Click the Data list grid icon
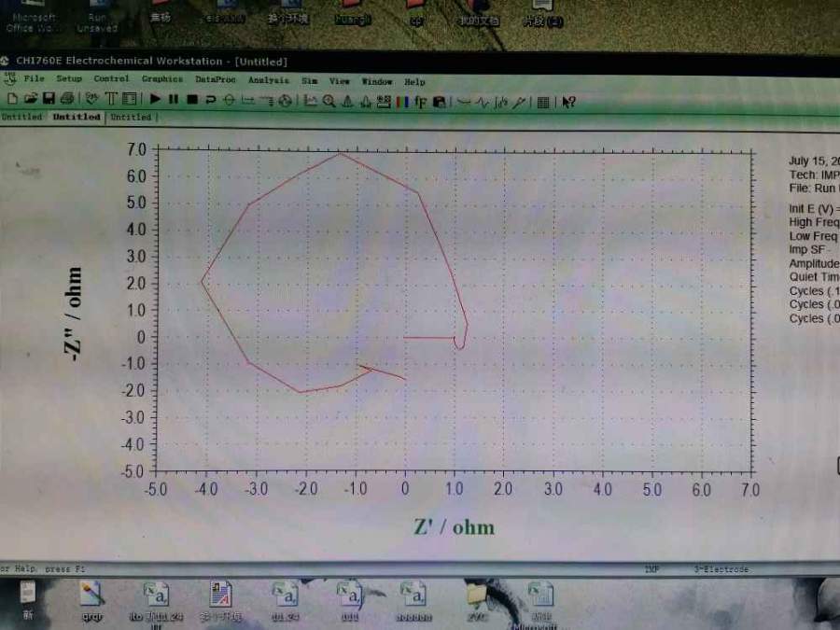840x630 pixels. coord(543,103)
